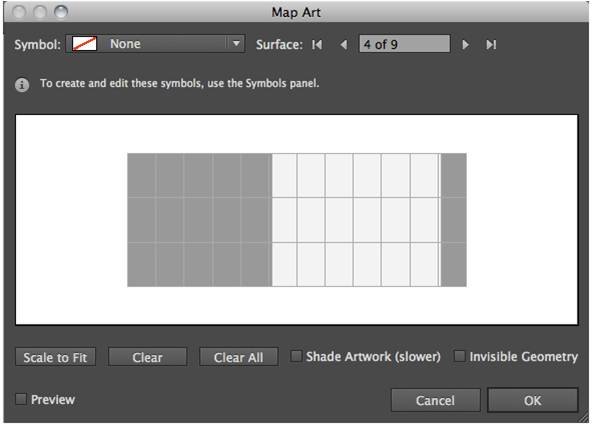
Task: Click the light visible area of the surface map
Action: [x=356, y=220]
